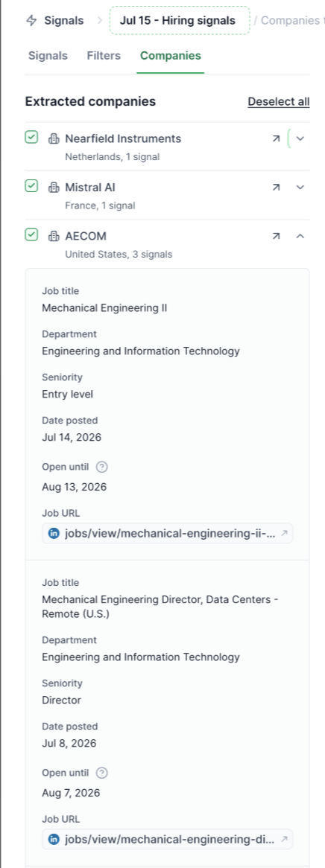Open the mechanical-engineering-director job URL link

tap(168, 839)
